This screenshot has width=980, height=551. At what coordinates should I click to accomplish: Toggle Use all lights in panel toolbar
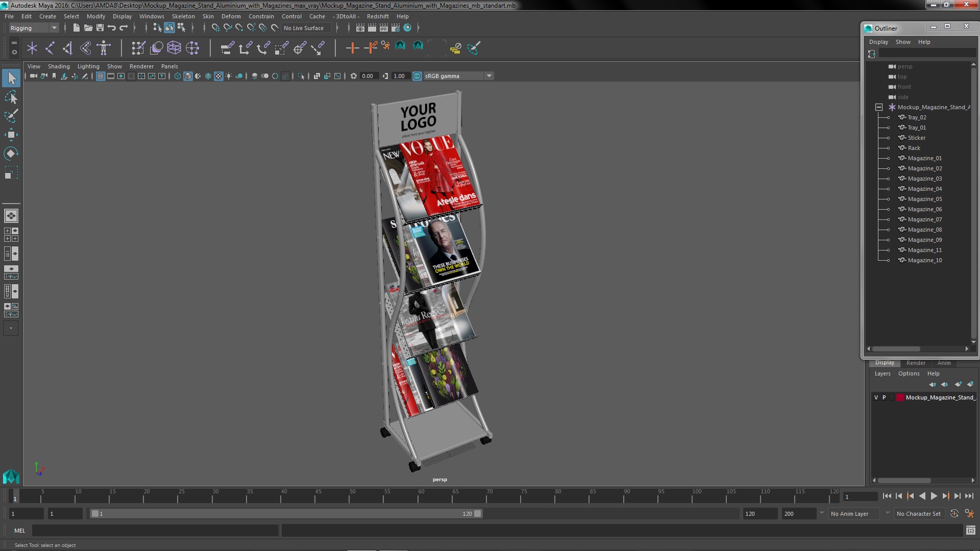[229, 76]
